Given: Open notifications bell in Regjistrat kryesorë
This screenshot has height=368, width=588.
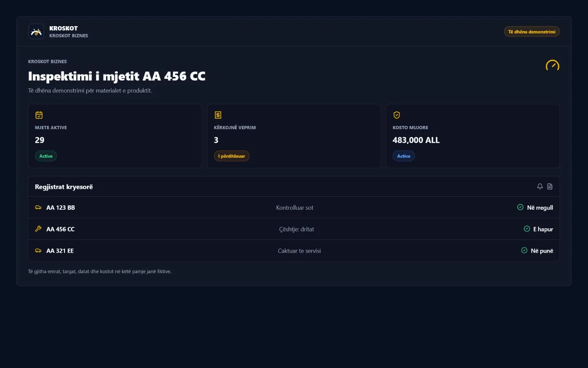Looking at the screenshot, I should [540, 186].
